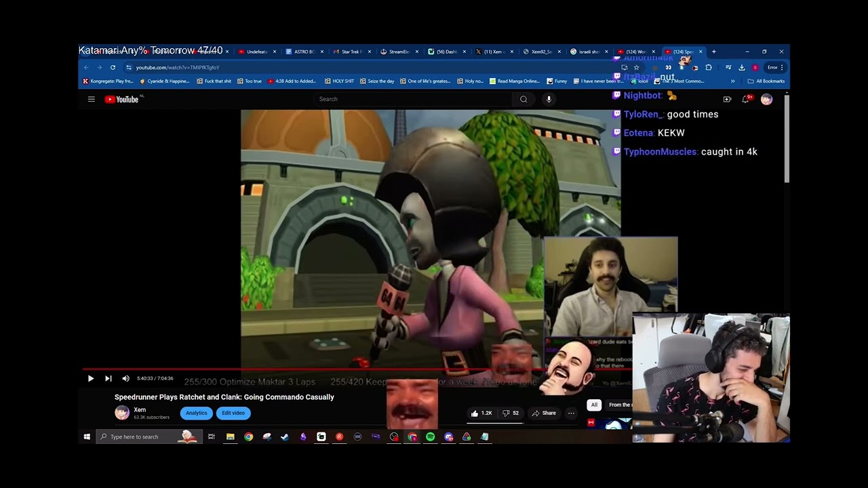Viewport: 868px width, 488px height.
Task: Open channel Analytics
Action: tap(196, 413)
